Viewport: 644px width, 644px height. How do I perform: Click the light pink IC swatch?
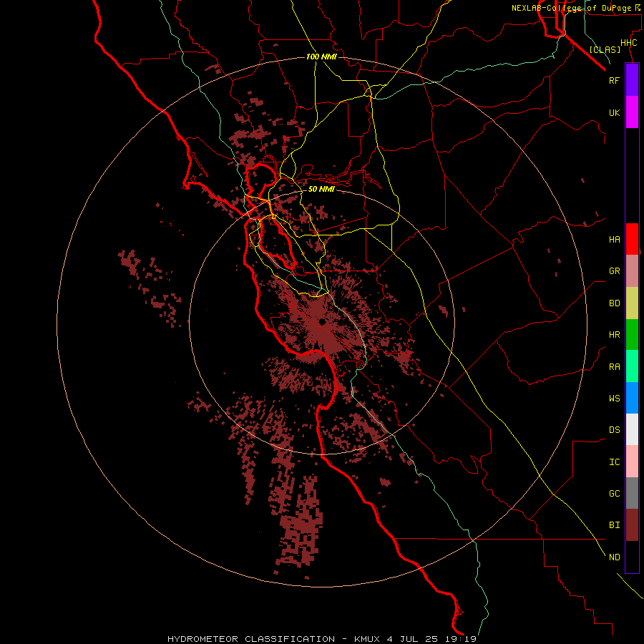(x=632, y=462)
